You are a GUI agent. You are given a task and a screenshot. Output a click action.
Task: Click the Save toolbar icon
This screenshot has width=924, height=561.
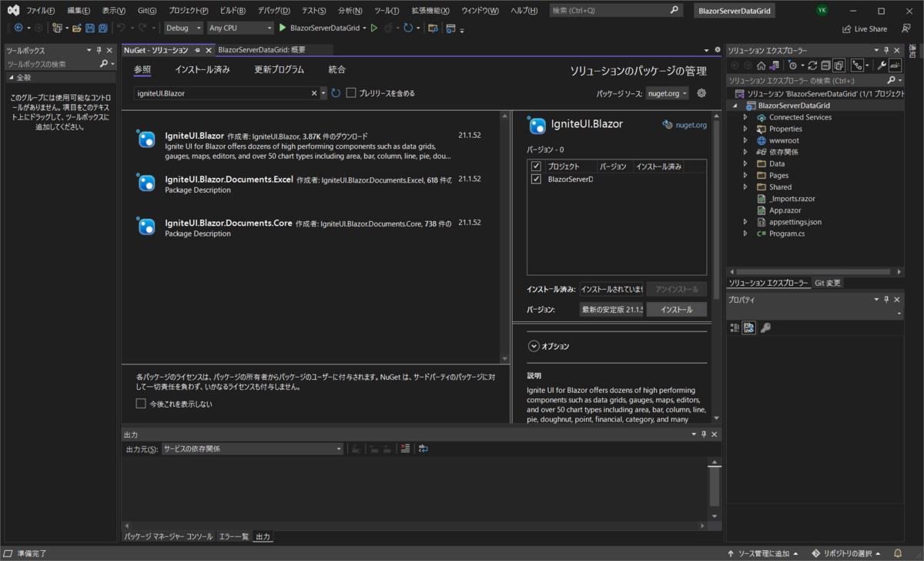[90, 28]
